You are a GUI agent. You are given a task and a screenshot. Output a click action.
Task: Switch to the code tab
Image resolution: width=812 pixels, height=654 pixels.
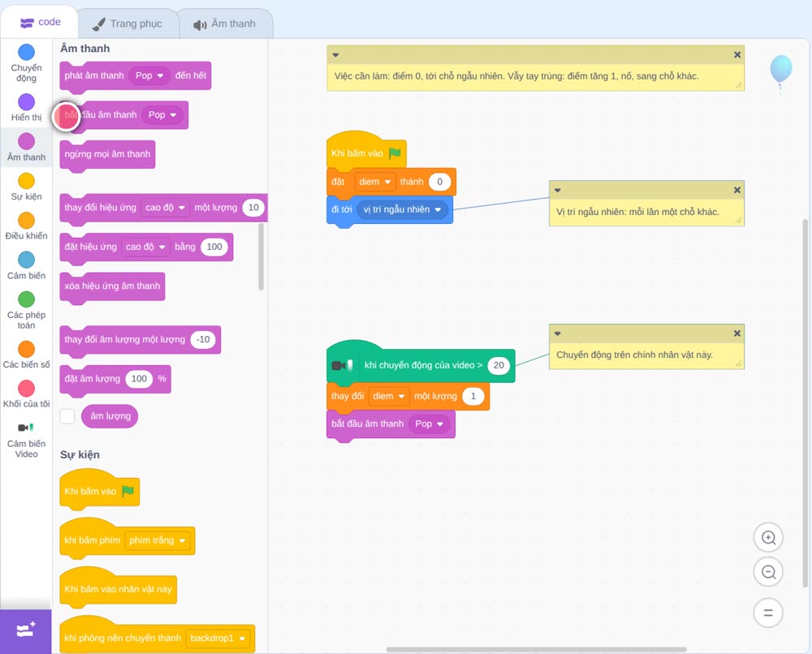(40, 22)
